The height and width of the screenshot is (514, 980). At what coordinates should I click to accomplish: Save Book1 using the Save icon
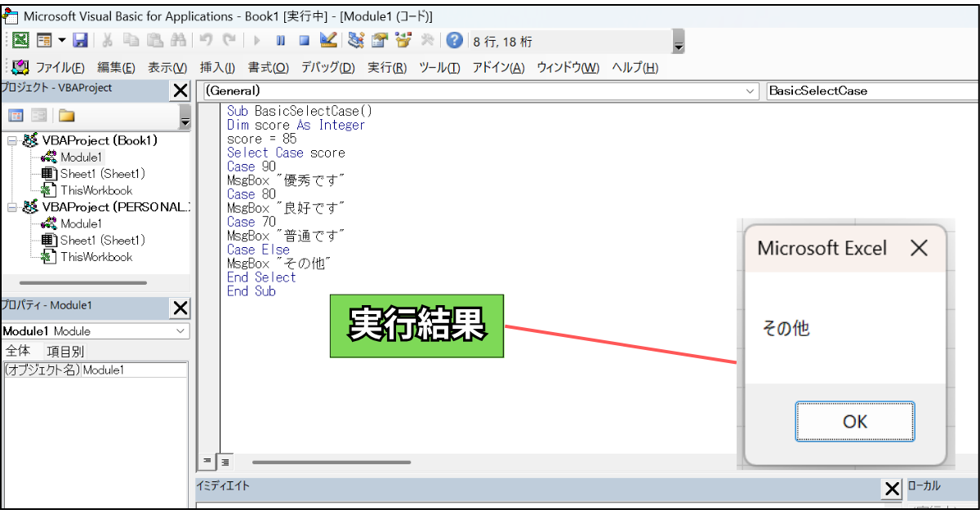(81, 39)
